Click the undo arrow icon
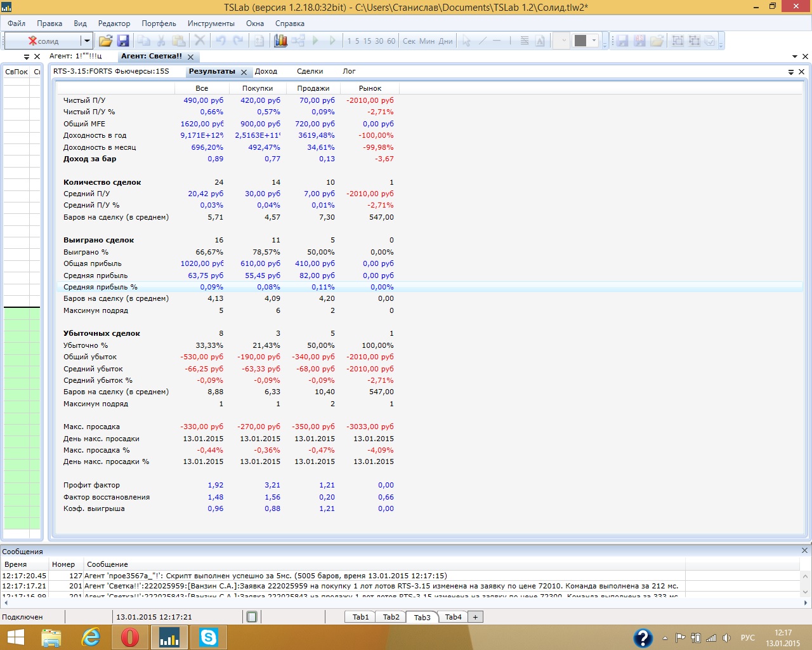 coord(220,41)
